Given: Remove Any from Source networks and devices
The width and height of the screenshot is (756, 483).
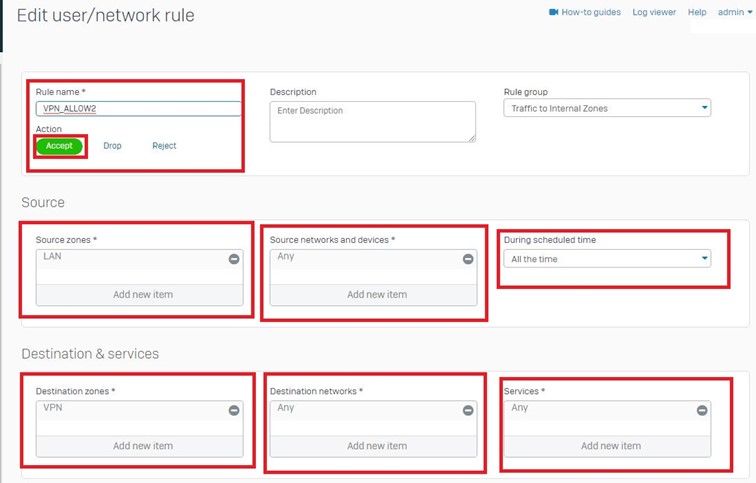Looking at the screenshot, I should click(468, 259).
